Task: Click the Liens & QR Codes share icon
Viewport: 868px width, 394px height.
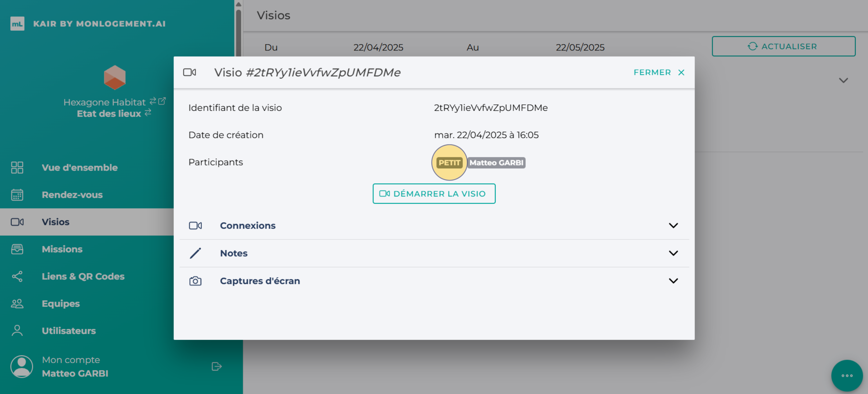Action: click(x=17, y=276)
